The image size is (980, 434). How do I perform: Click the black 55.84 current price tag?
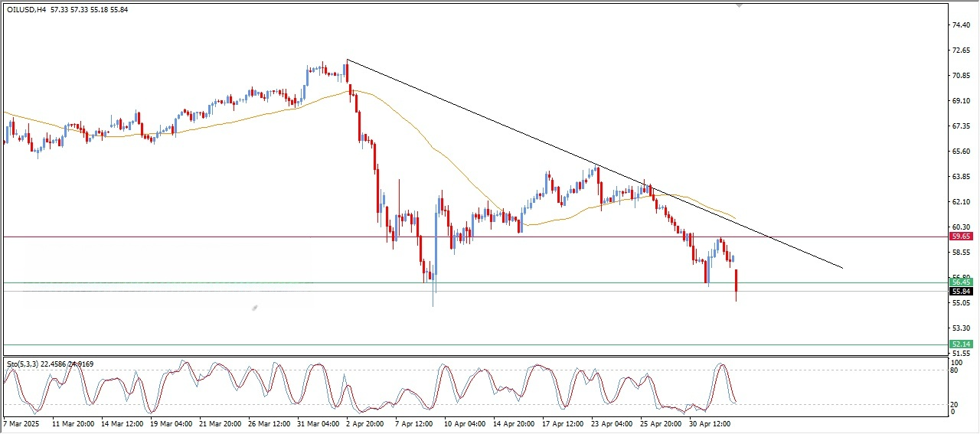(x=961, y=292)
